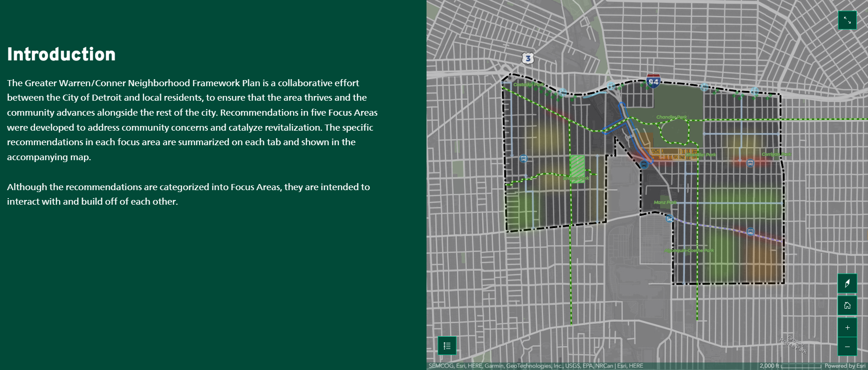The image size is (868, 370).
Task: Zoom out of the map
Action: (847, 347)
